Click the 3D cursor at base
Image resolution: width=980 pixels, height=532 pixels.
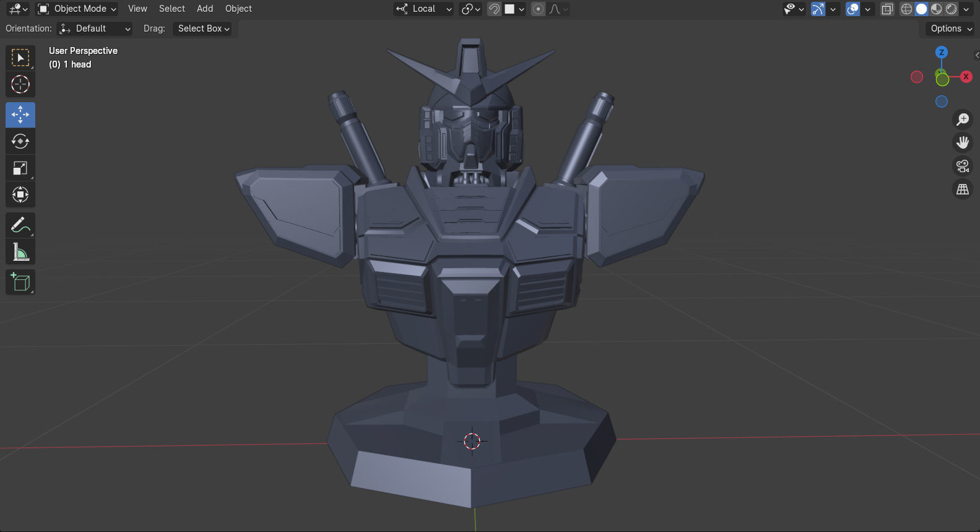(472, 441)
